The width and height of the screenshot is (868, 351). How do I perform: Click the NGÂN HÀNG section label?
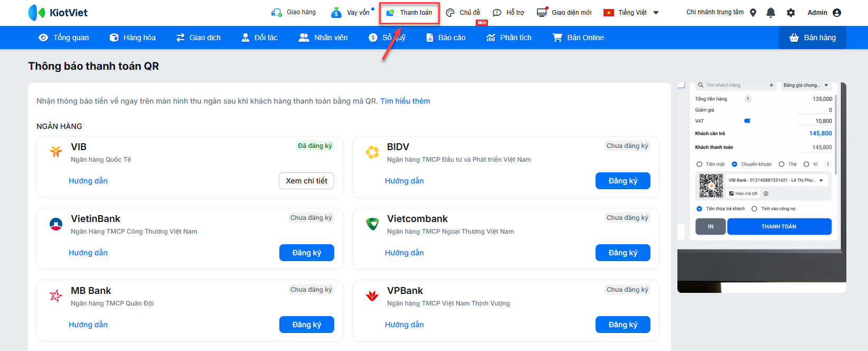(x=59, y=126)
